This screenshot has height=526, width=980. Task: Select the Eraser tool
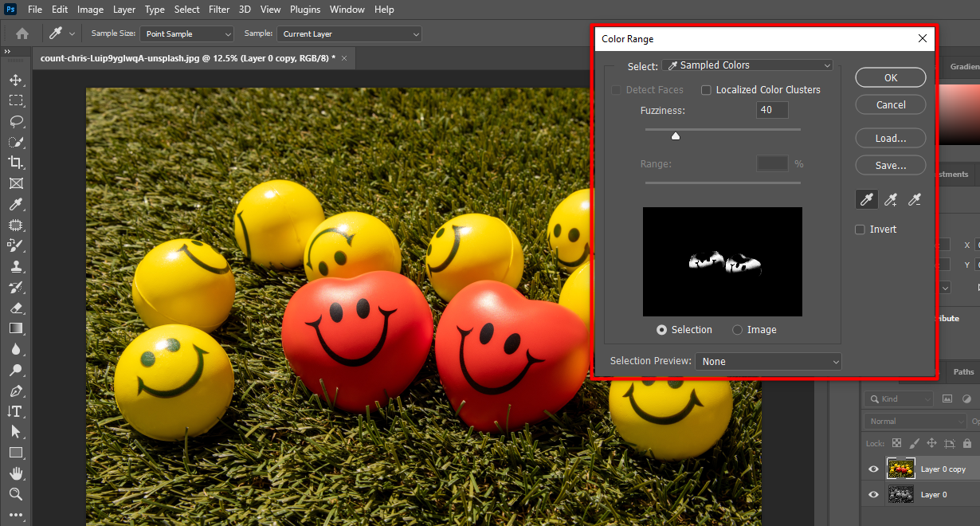click(15, 308)
